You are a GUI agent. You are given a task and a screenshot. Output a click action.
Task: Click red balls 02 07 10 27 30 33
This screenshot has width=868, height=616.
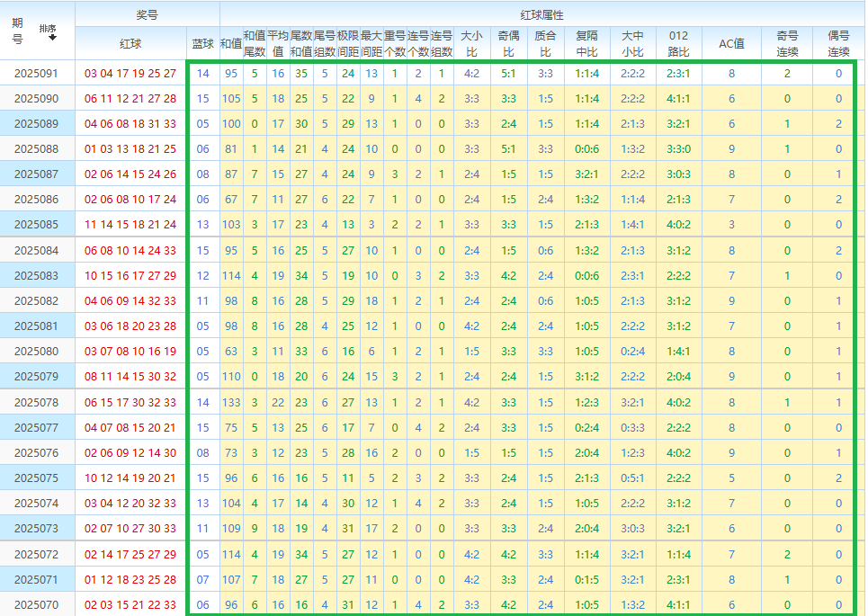(x=130, y=529)
